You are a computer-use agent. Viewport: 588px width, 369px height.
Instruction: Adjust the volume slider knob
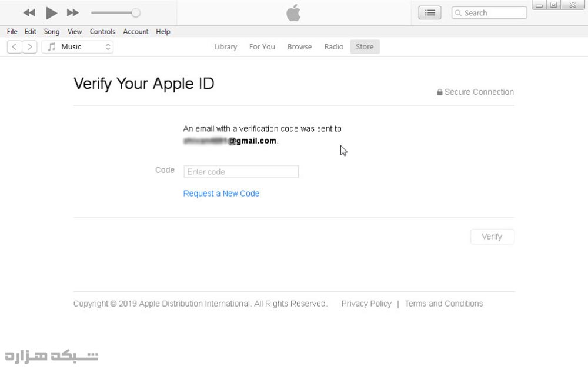(136, 13)
